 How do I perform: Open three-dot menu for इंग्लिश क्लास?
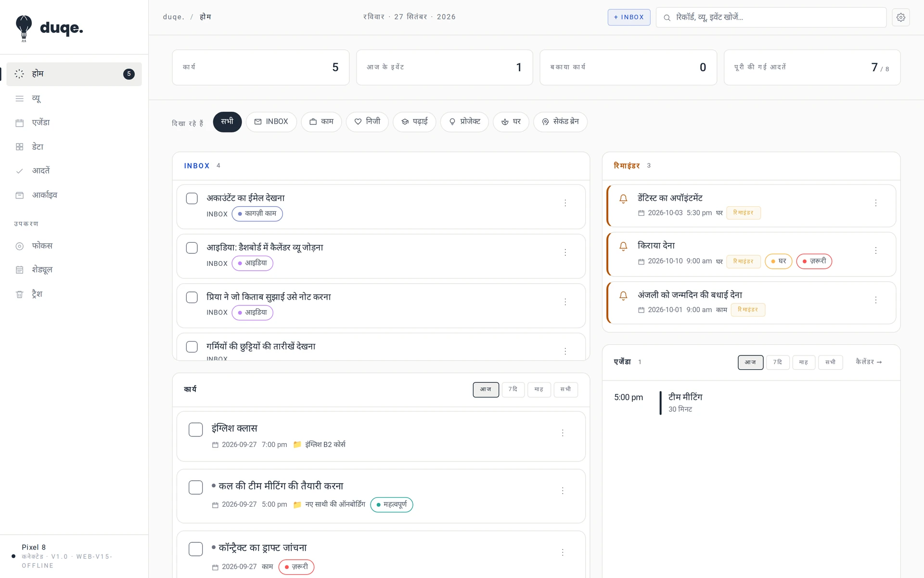[x=562, y=433]
